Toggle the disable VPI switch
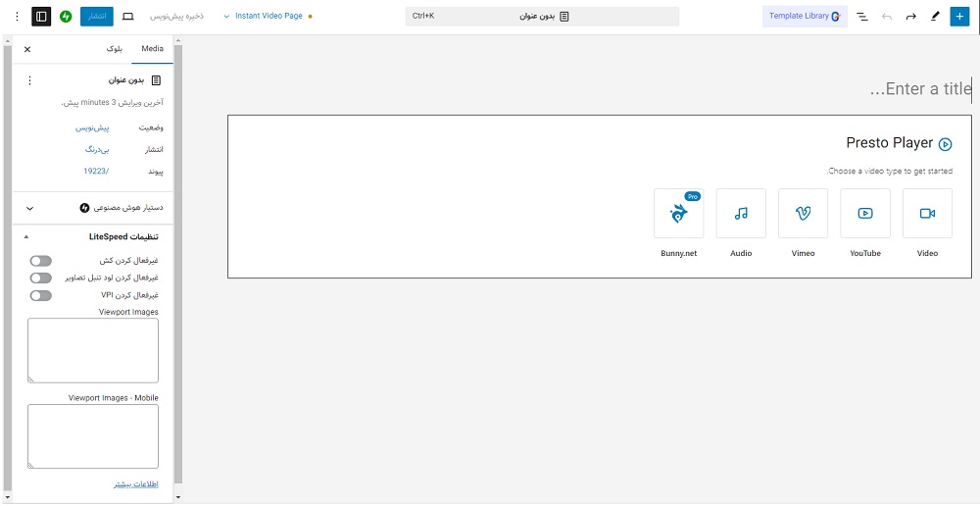This screenshot has height=506, width=980. pyautogui.click(x=41, y=295)
